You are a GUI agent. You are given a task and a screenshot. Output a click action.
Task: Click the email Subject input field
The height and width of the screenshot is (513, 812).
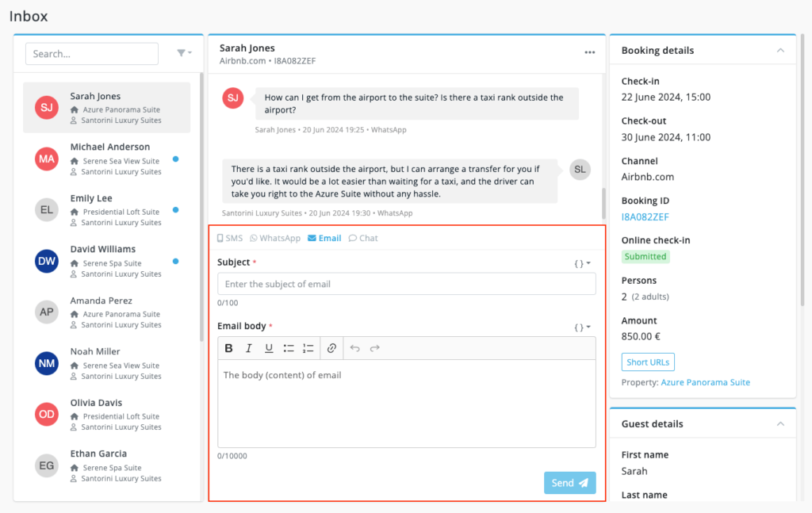click(x=407, y=284)
